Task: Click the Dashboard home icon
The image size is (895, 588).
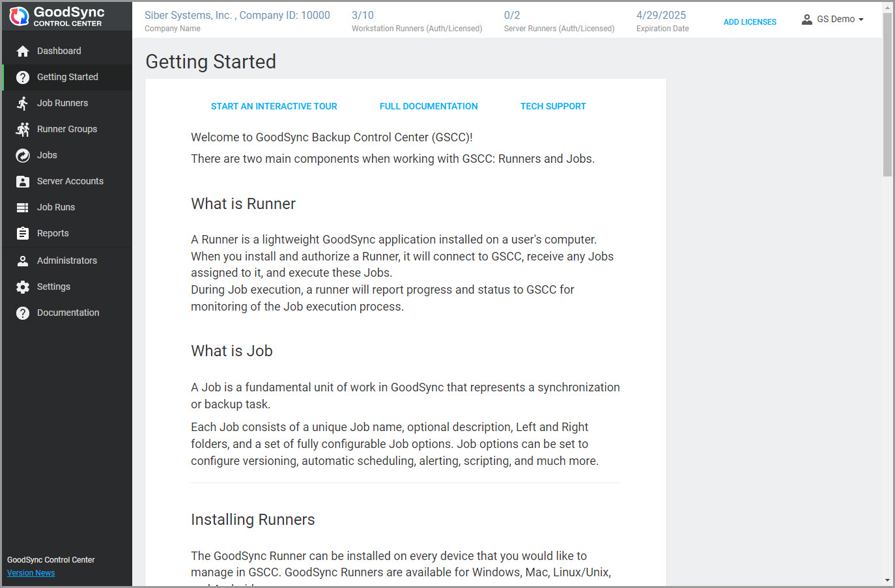Action: point(23,51)
